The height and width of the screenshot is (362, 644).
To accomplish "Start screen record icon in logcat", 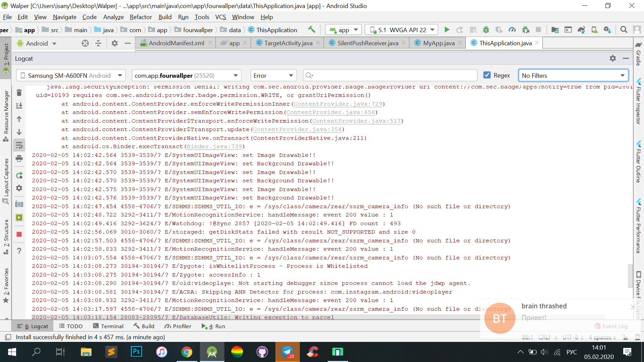I will coord(19,218).
